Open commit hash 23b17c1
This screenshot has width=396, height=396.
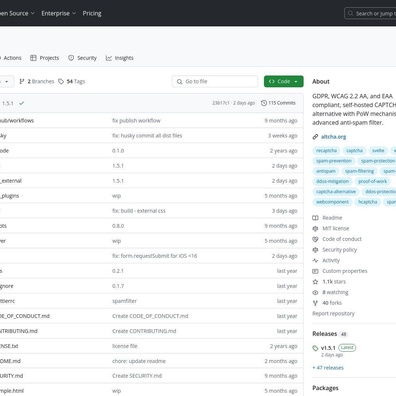click(x=221, y=103)
